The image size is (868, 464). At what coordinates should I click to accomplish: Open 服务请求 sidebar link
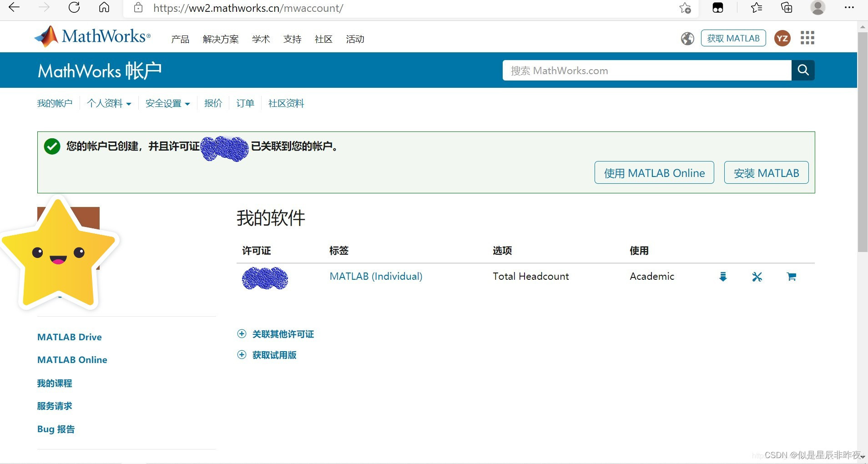[x=55, y=406]
